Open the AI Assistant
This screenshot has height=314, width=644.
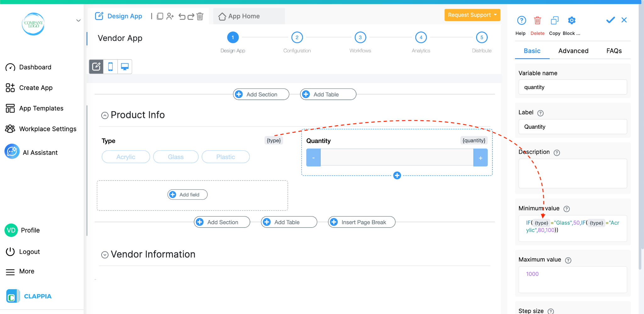tap(31, 152)
